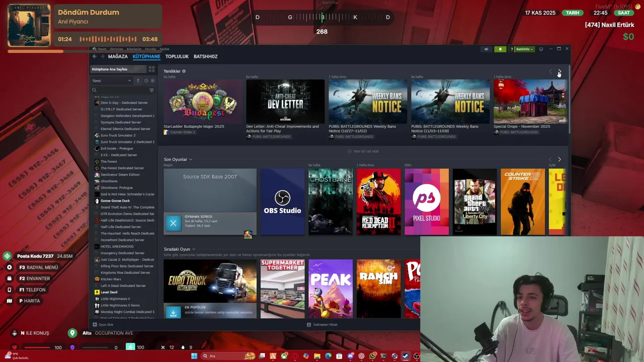This screenshot has height=362, width=644.
Task: Open the Pixel Studio cover
Action: (x=427, y=202)
